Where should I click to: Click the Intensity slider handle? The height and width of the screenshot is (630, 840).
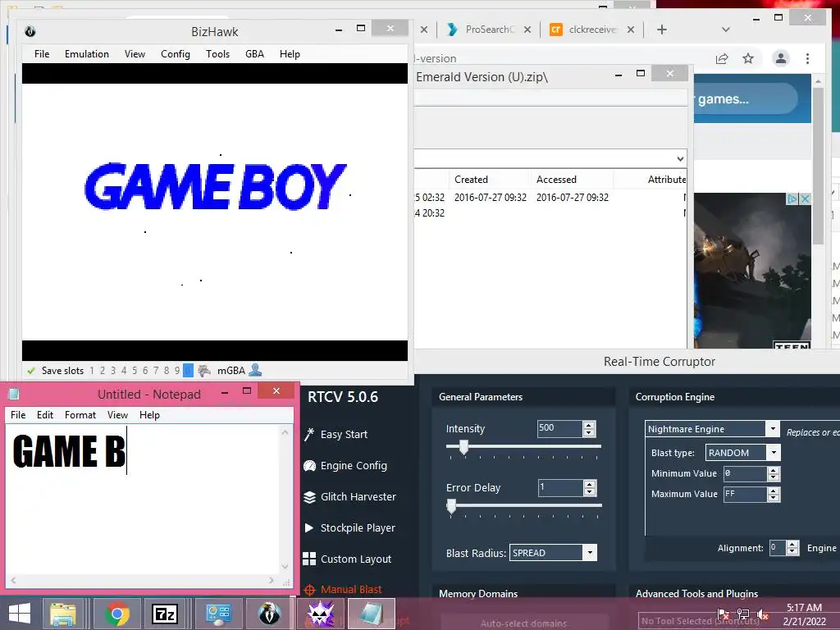[x=464, y=447]
